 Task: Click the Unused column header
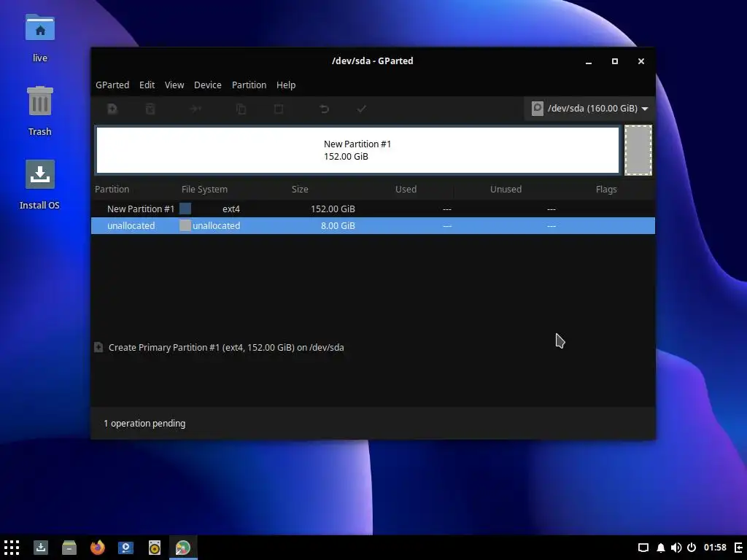(x=506, y=189)
